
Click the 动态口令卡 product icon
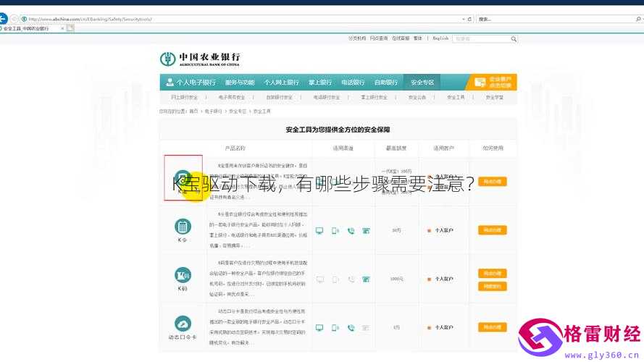point(183,324)
